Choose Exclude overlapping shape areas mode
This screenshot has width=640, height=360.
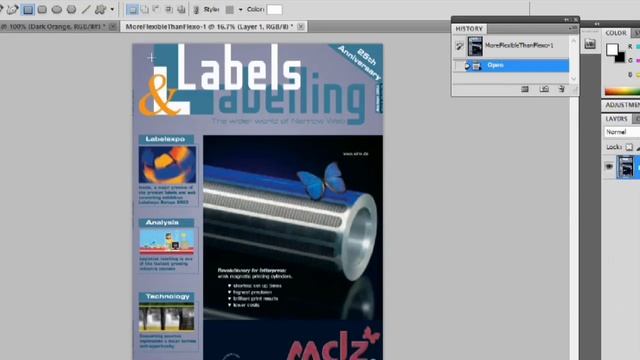(181, 9)
